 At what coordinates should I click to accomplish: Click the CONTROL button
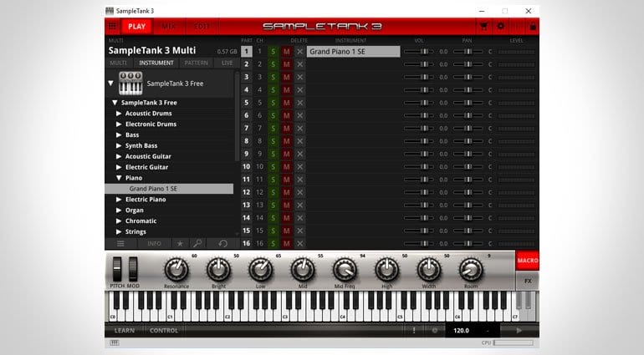click(x=164, y=331)
